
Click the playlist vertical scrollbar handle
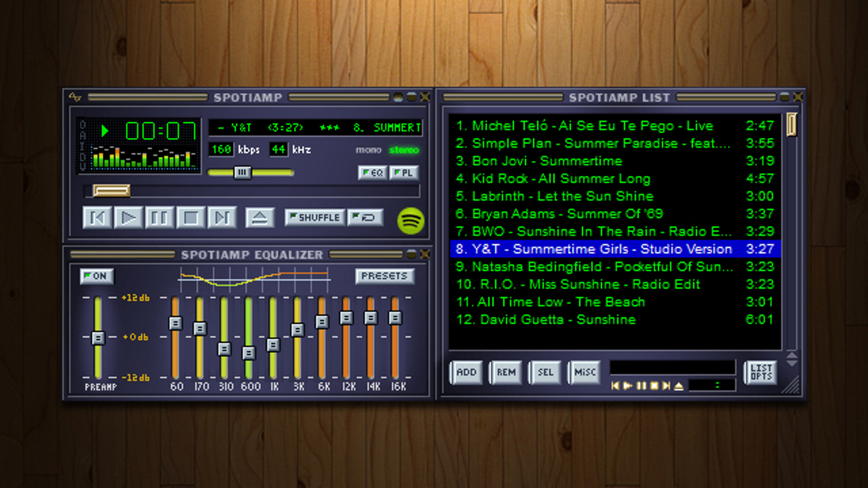[792, 124]
